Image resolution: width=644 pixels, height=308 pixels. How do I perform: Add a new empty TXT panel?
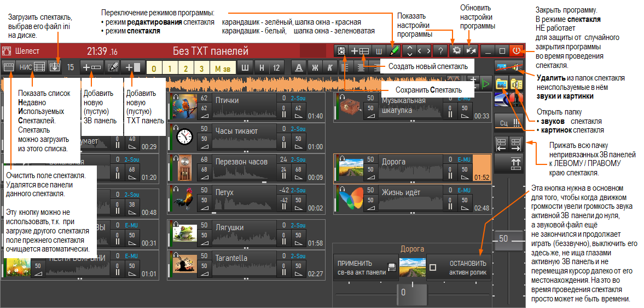click(133, 67)
